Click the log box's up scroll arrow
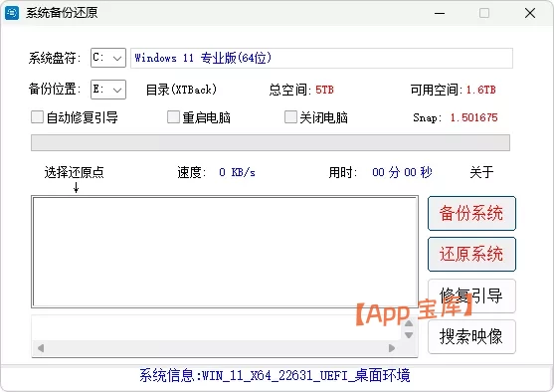The height and width of the screenshot is (392, 554). click(409, 323)
